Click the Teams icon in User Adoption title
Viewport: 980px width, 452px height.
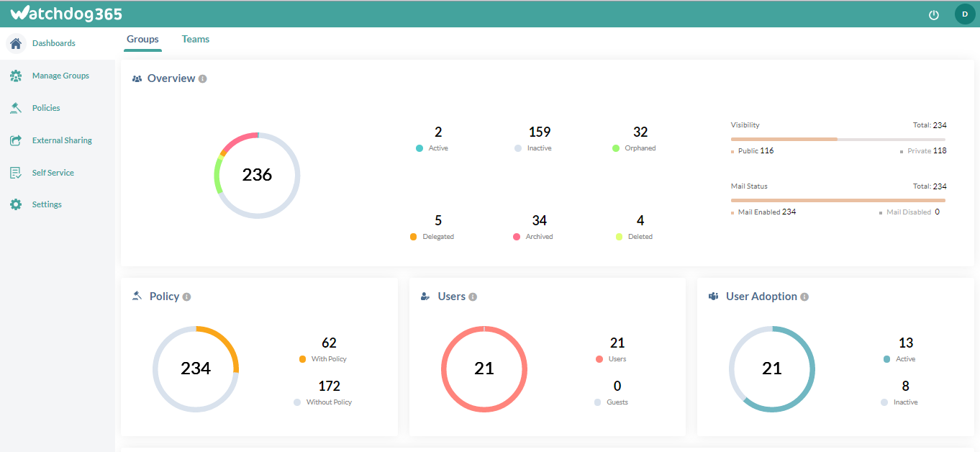714,296
